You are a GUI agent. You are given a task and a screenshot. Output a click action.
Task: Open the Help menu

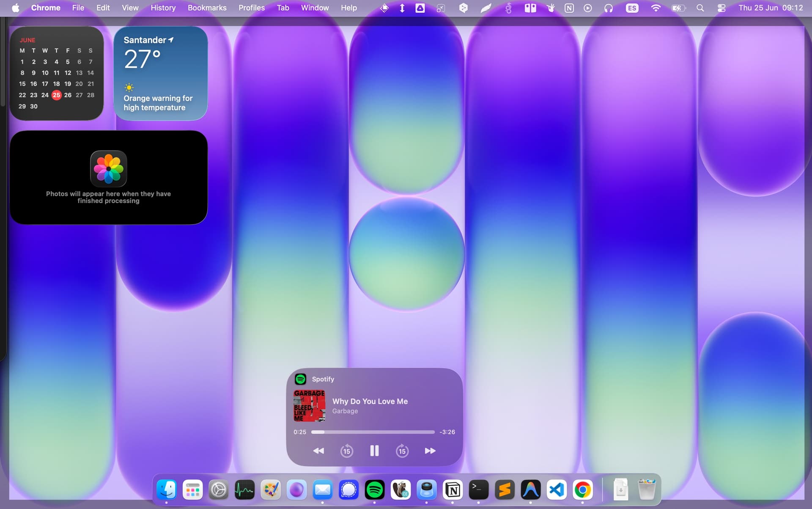pyautogui.click(x=349, y=8)
